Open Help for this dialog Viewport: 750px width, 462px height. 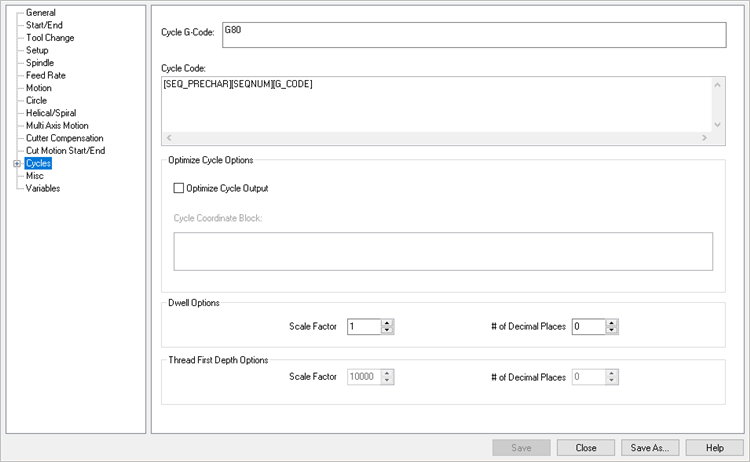(x=715, y=448)
